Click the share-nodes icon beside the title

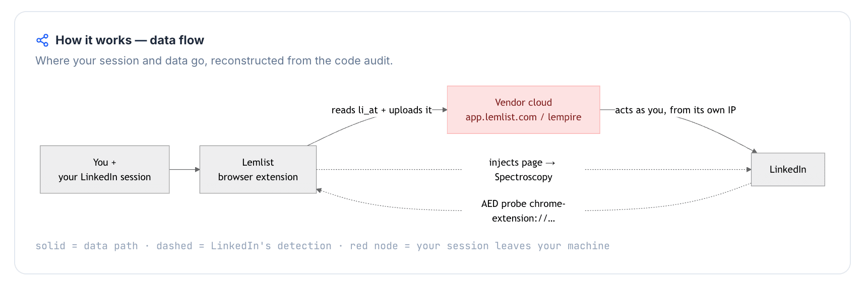point(42,40)
